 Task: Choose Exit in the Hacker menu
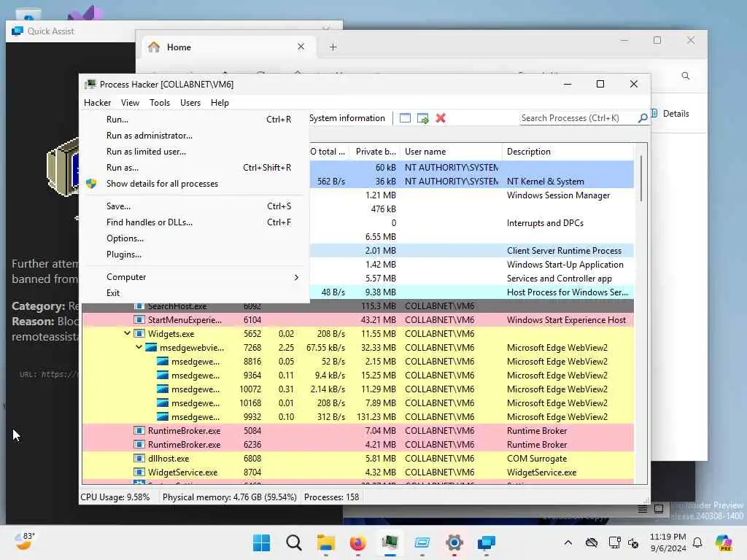(195, 293)
